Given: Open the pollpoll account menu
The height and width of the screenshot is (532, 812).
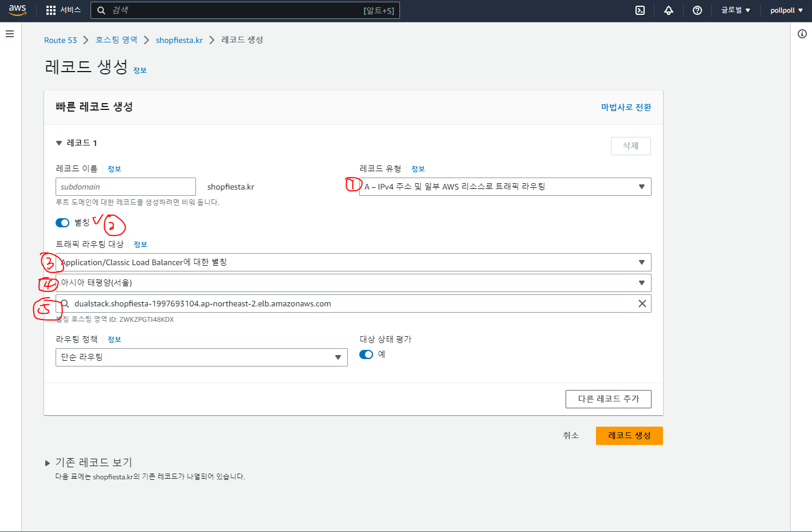Looking at the screenshot, I should pyautogui.click(x=787, y=10).
